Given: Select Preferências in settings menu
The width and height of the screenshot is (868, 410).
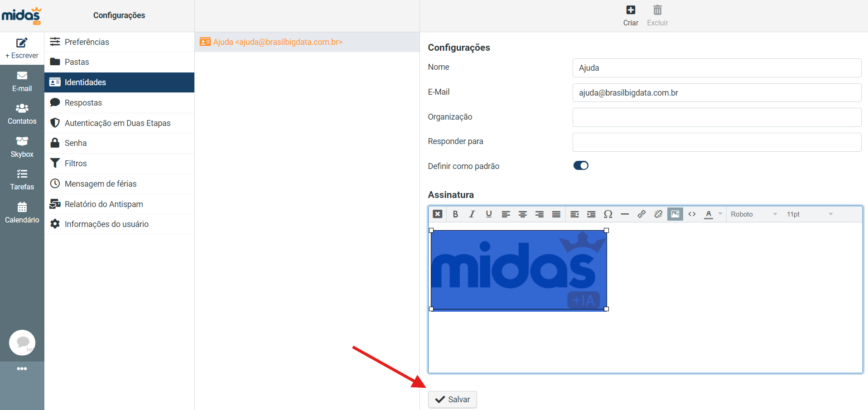Looking at the screenshot, I should pos(87,42).
